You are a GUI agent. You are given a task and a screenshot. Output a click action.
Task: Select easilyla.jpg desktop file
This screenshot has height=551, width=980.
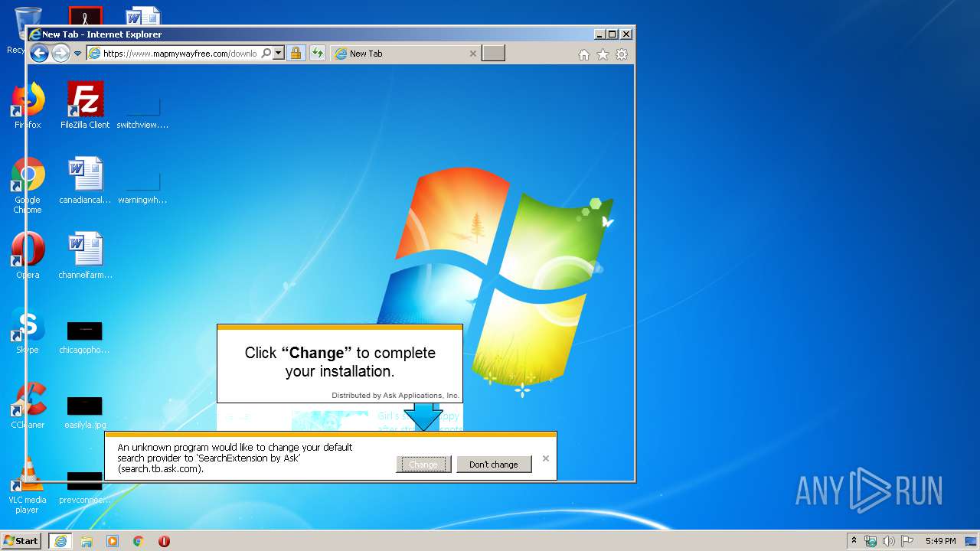coord(84,412)
